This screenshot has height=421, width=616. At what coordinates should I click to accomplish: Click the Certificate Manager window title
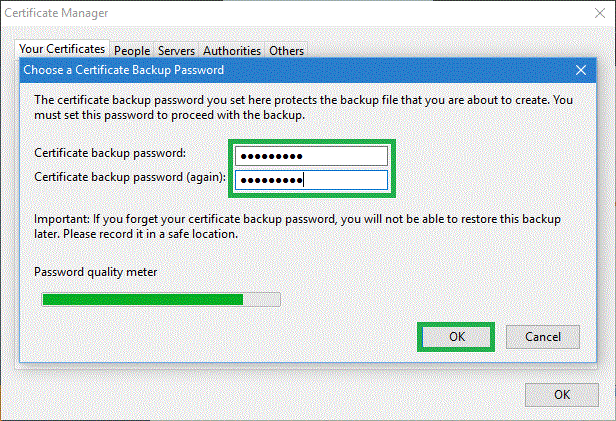pyautogui.click(x=56, y=13)
